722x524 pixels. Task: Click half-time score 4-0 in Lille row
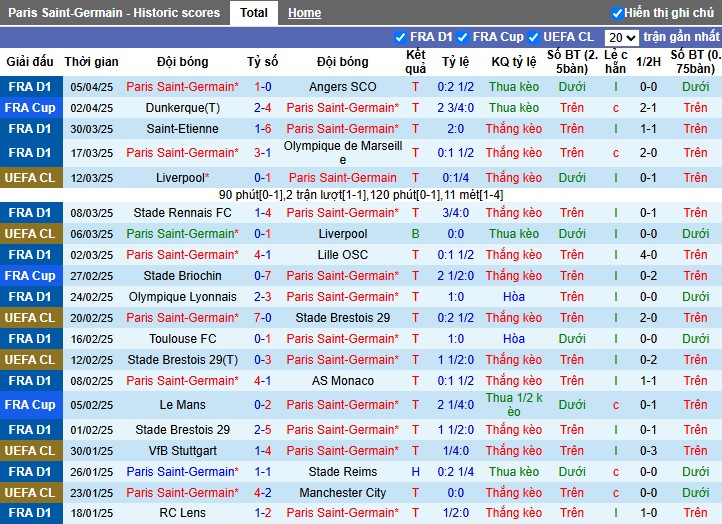click(648, 255)
